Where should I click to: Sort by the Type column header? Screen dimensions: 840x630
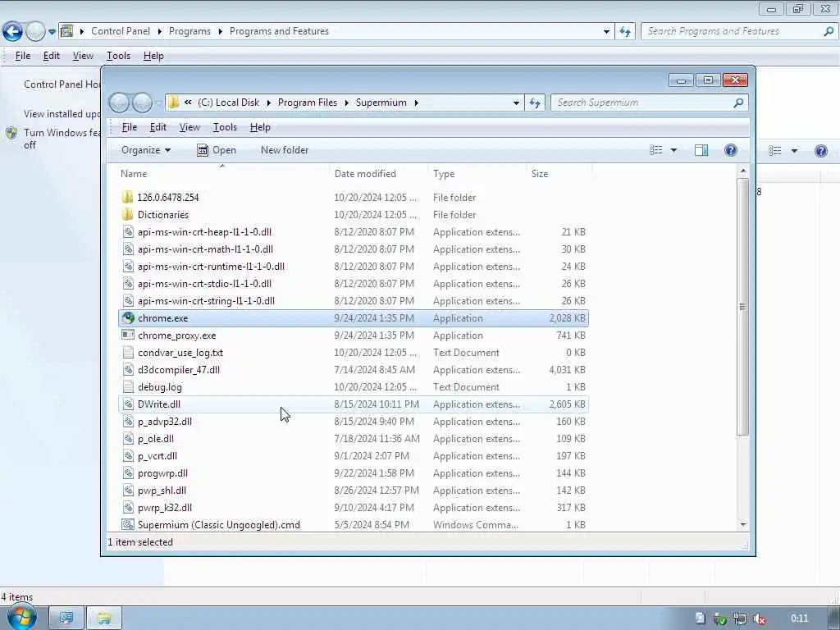point(444,174)
